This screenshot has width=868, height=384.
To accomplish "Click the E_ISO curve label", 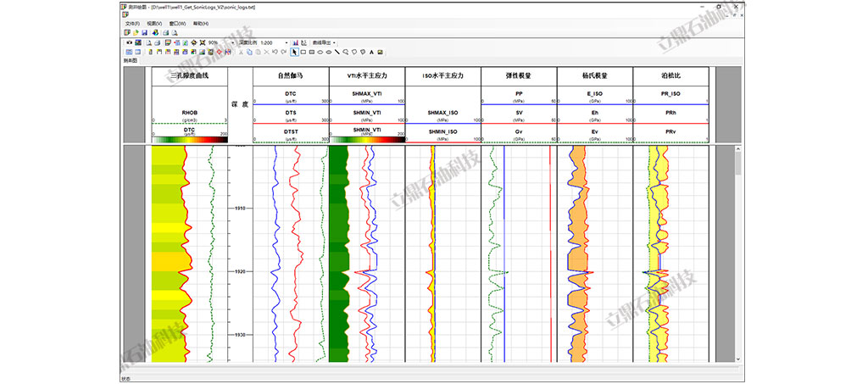I will 595,93.
